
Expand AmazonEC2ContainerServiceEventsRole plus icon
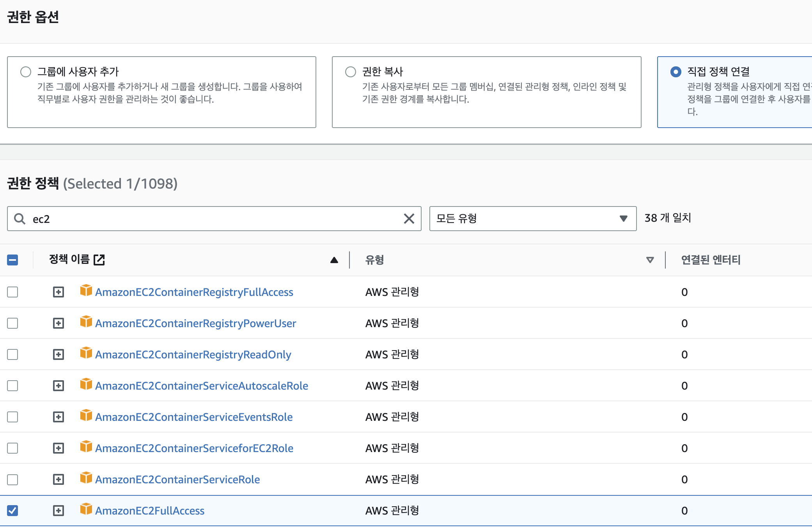[59, 417]
